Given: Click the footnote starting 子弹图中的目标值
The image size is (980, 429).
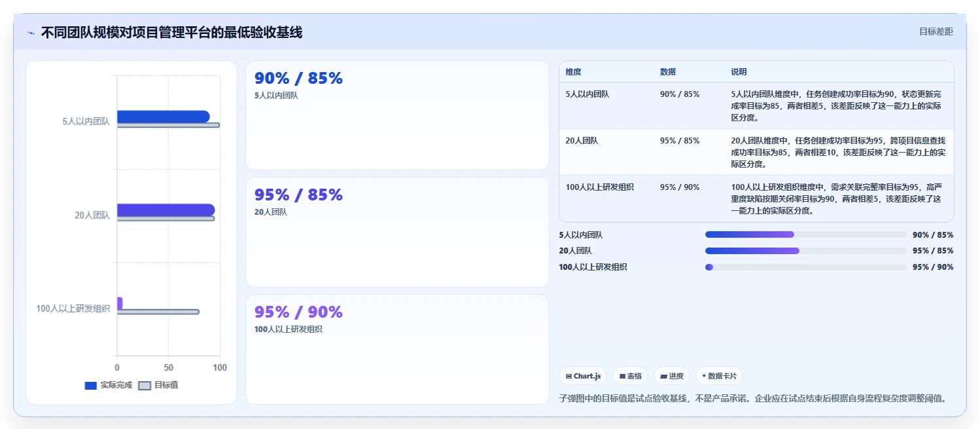Looking at the screenshot, I should point(753,398).
